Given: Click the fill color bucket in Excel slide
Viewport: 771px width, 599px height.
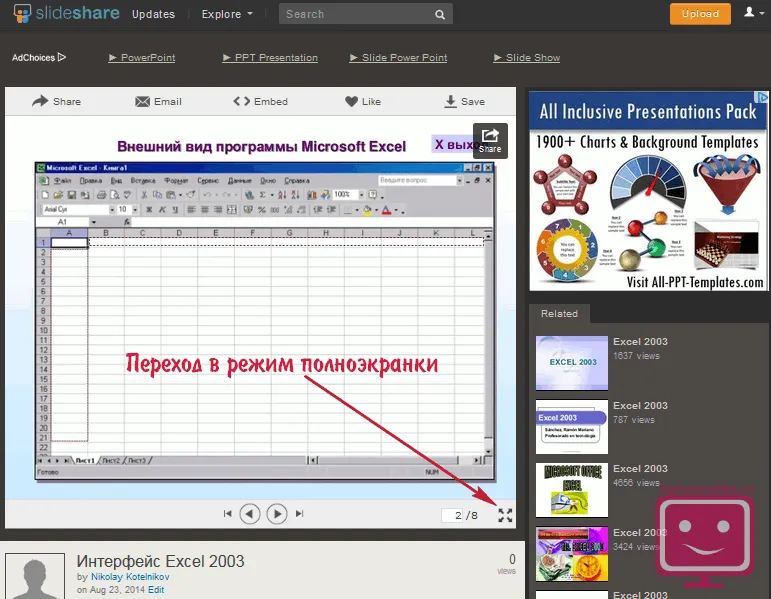Looking at the screenshot, I should pyautogui.click(x=367, y=210).
